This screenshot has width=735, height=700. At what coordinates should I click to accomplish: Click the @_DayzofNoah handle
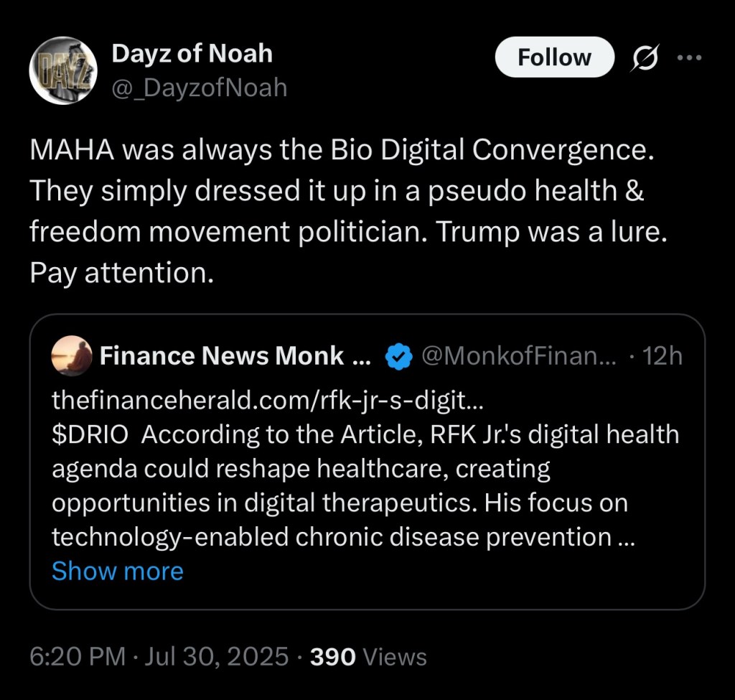(x=199, y=88)
